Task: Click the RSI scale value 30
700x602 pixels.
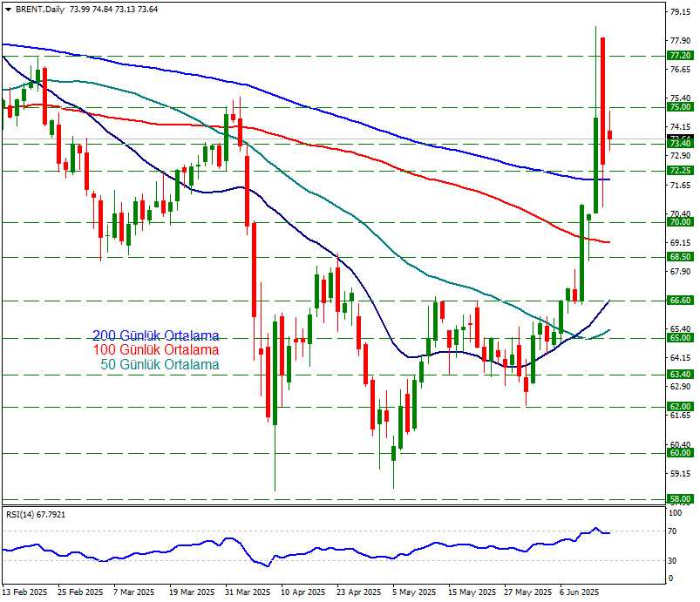Action: tap(672, 560)
